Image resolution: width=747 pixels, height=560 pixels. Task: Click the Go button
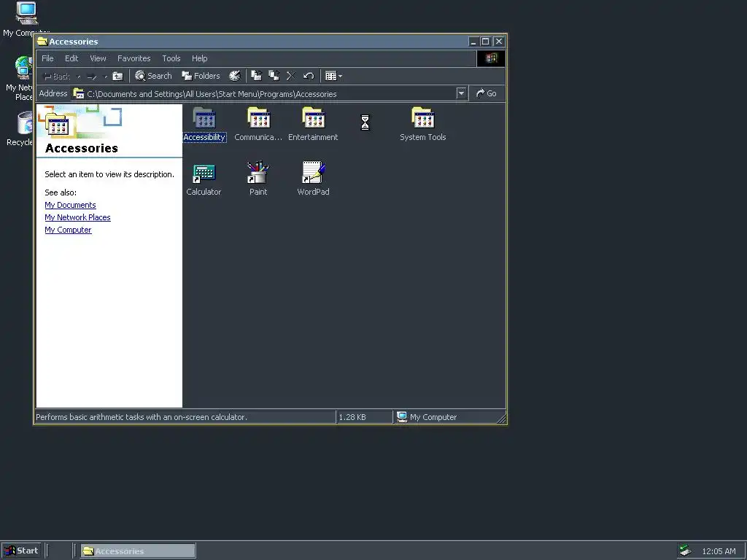[x=487, y=93]
